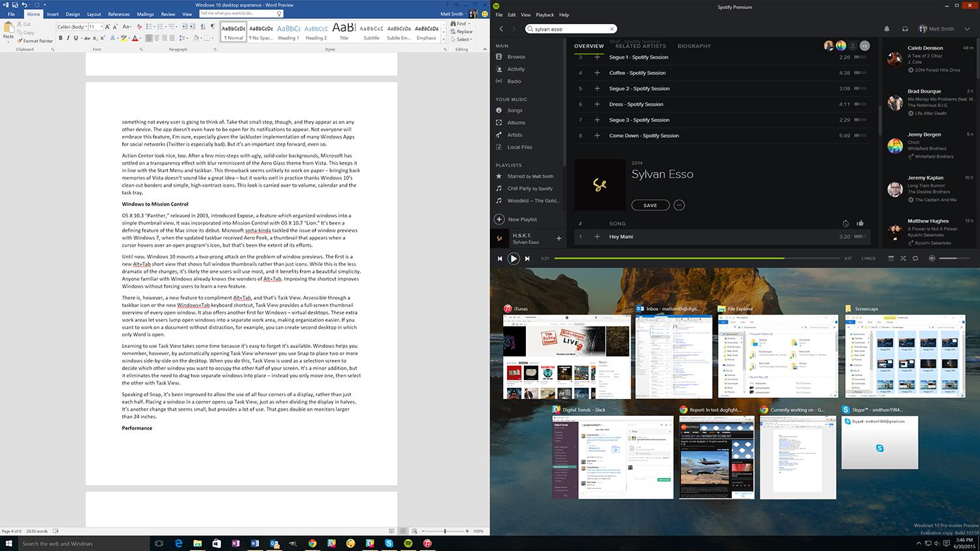This screenshot has height=551, width=980.
Task: Click the Spotify notifications bell
Action: [887, 29]
